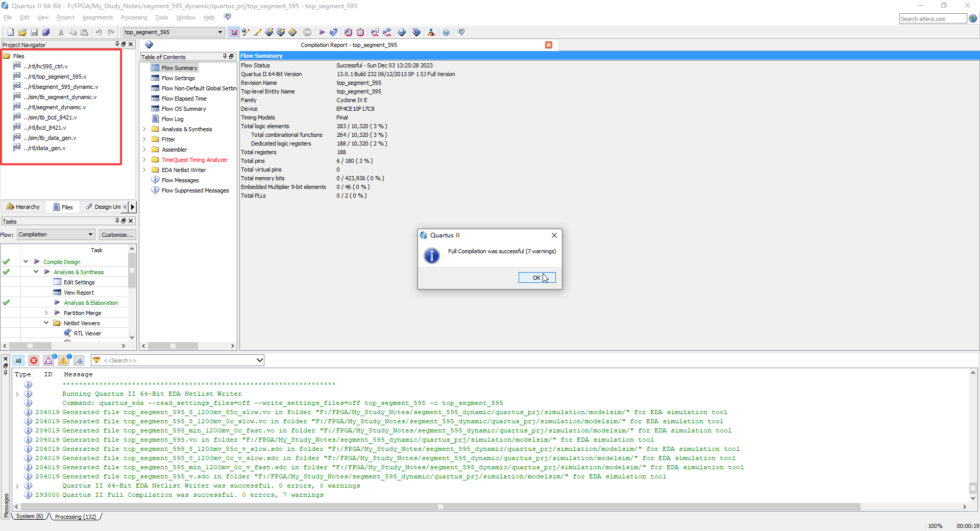The image size is (980, 531).
Task: Click report icon left of Compilation Report title
Action: [149, 44]
